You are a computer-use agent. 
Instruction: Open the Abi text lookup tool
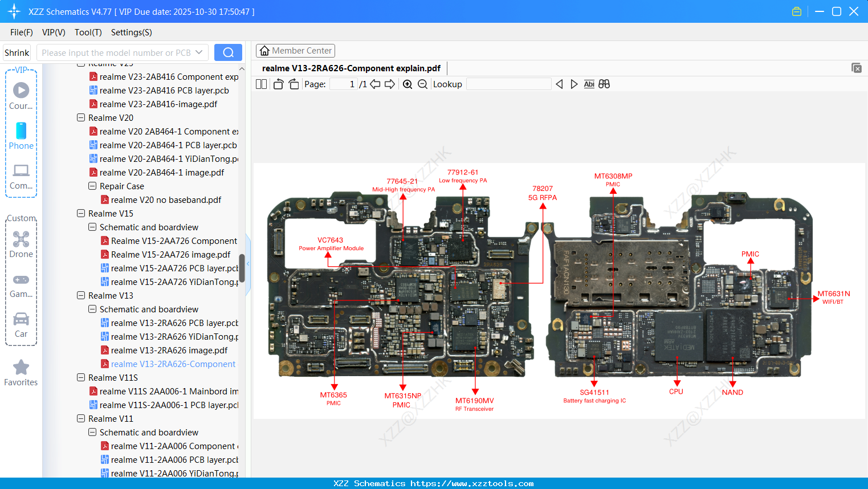point(589,84)
